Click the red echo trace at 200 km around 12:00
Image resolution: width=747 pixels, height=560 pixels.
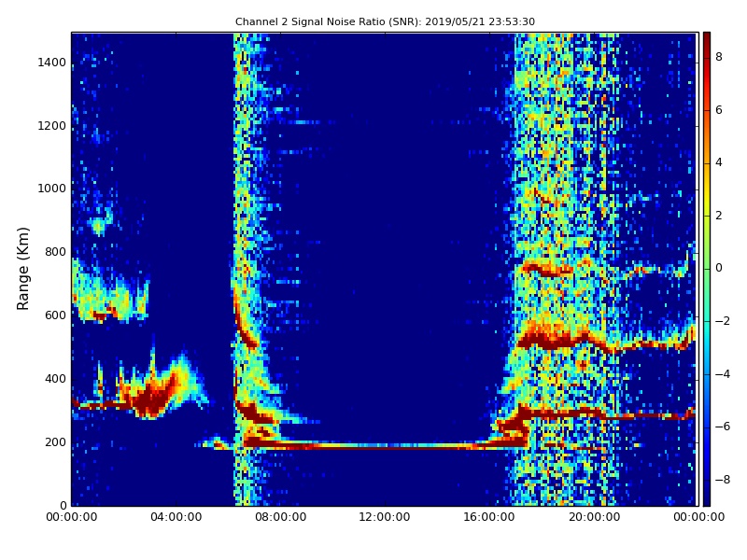point(385,446)
